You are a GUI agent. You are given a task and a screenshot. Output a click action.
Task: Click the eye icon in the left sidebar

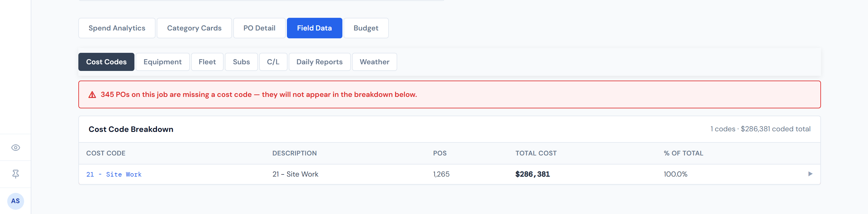coord(15,148)
